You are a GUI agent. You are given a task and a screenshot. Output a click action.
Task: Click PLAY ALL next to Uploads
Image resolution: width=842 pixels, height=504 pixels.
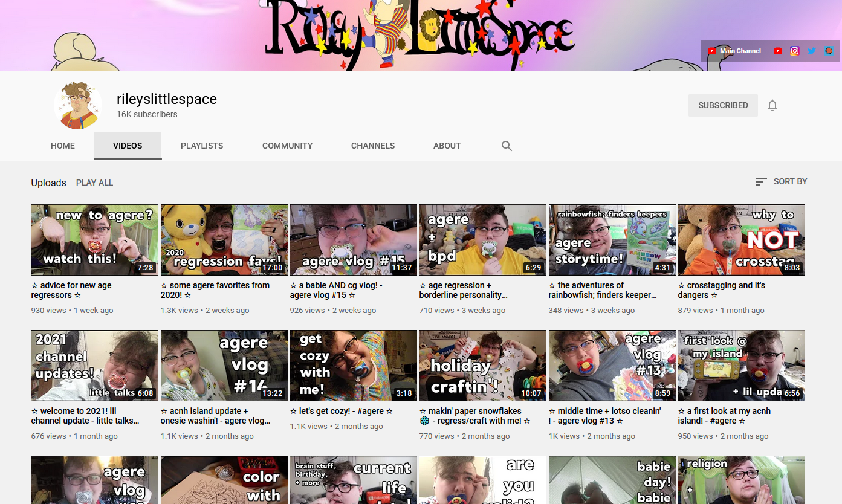coord(94,183)
